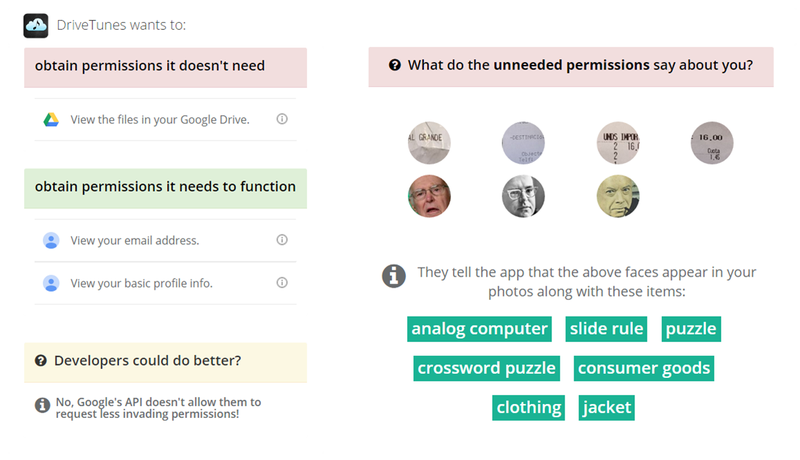Screen dimensions: 800x460
Task: Click large info icon beside faces explanation
Action: point(394,276)
